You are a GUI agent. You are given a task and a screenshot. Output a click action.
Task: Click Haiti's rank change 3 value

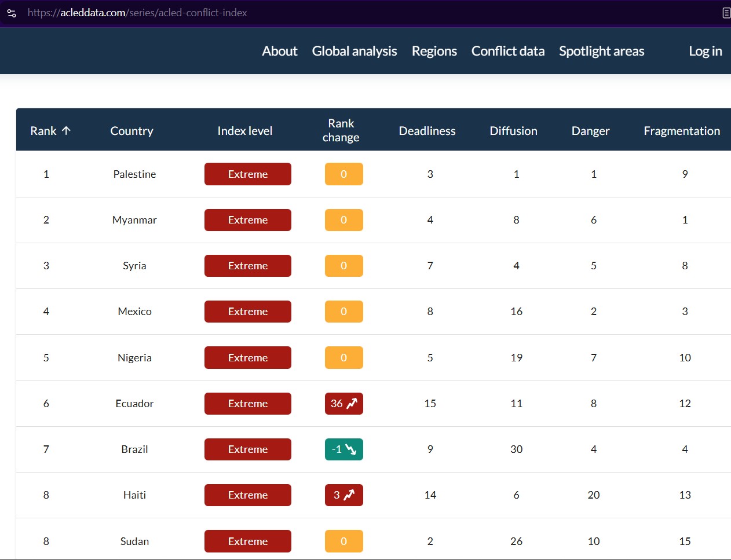click(x=337, y=495)
